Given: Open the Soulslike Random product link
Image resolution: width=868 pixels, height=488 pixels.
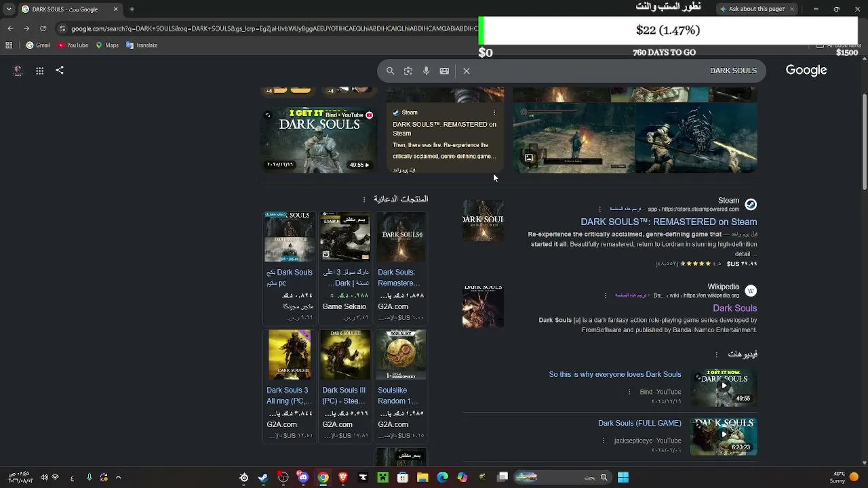Looking at the screenshot, I should (400, 395).
